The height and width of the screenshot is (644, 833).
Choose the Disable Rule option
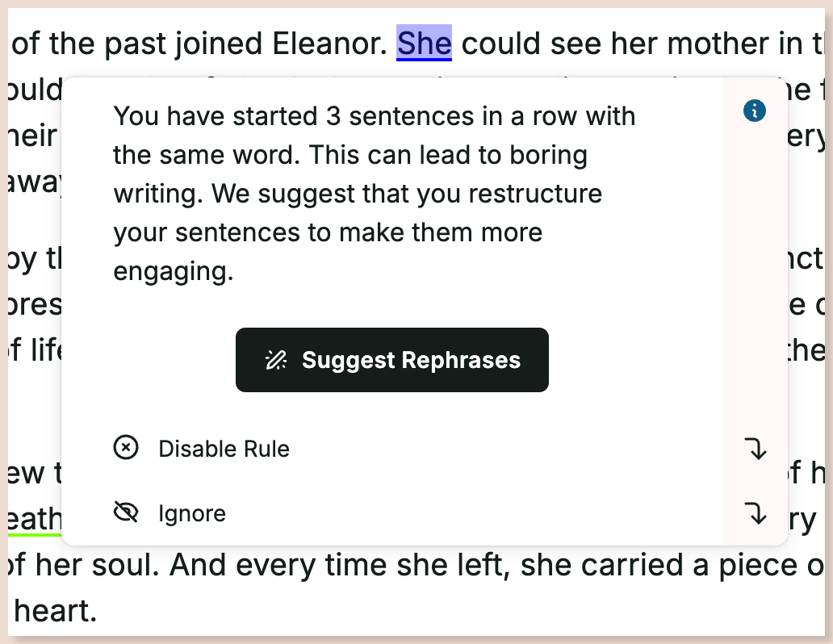coord(224,449)
